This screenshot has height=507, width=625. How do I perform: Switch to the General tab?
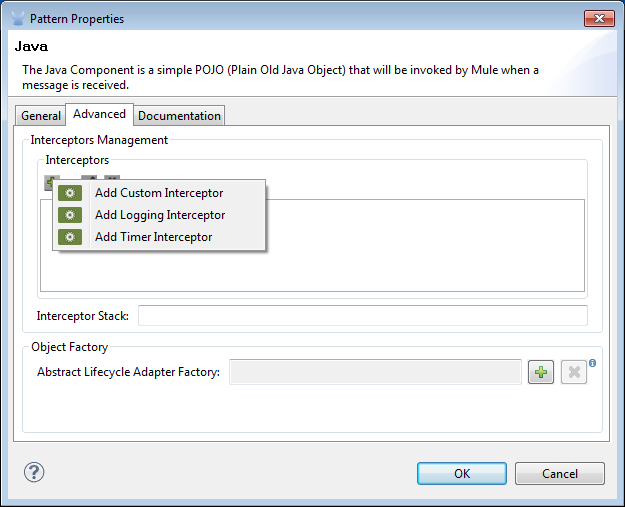click(x=41, y=116)
